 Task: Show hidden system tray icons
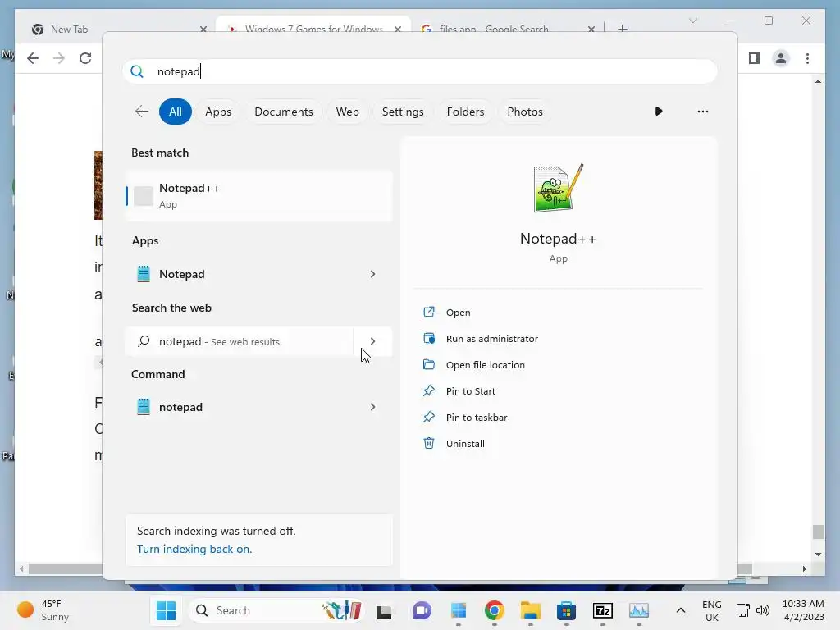pos(680,610)
